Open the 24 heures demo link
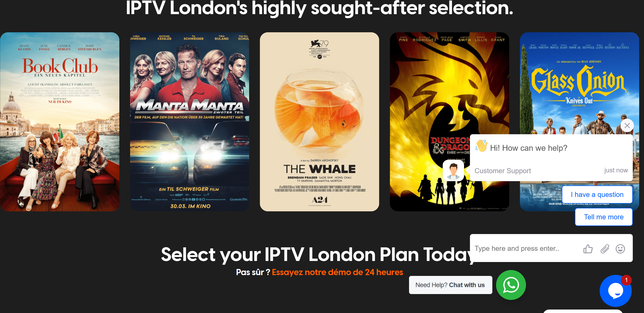 click(337, 272)
